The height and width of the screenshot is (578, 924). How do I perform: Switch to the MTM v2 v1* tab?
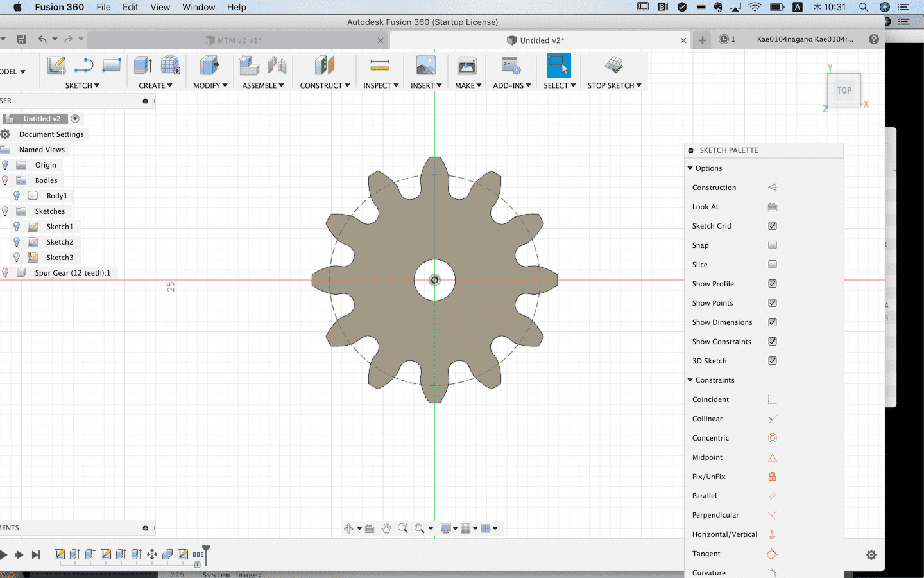(x=237, y=40)
